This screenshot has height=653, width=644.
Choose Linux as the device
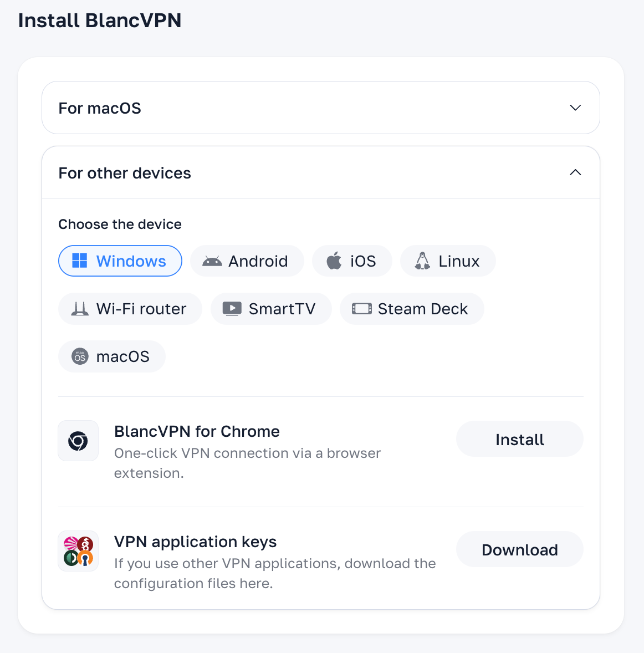(x=448, y=261)
